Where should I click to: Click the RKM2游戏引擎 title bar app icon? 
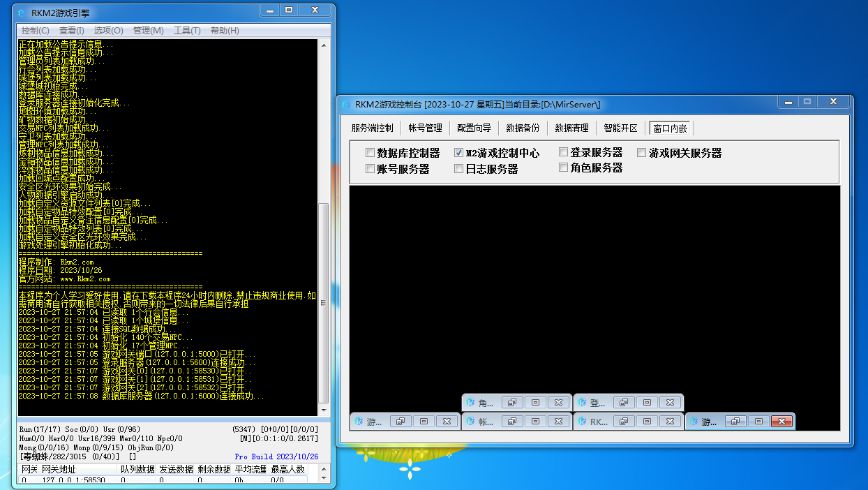coord(22,13)
